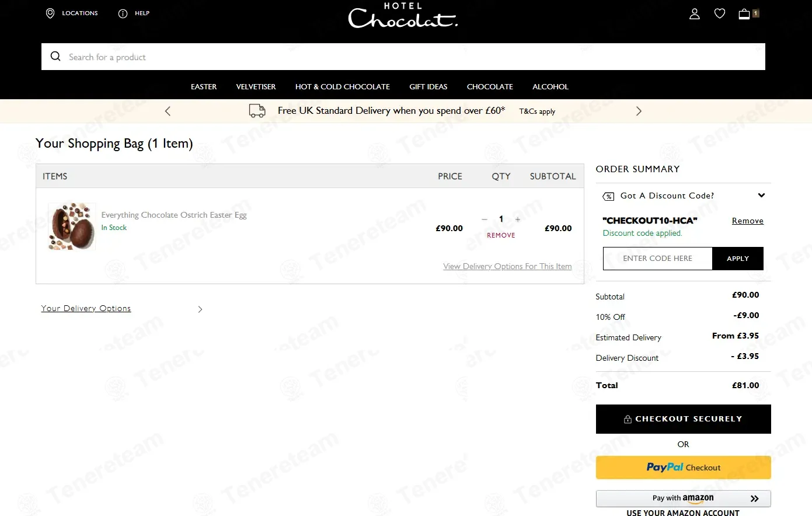Click the Total £81.00 amount
Image resolution: width=812 pixels, height=516 pixels.
pos(745,385)
